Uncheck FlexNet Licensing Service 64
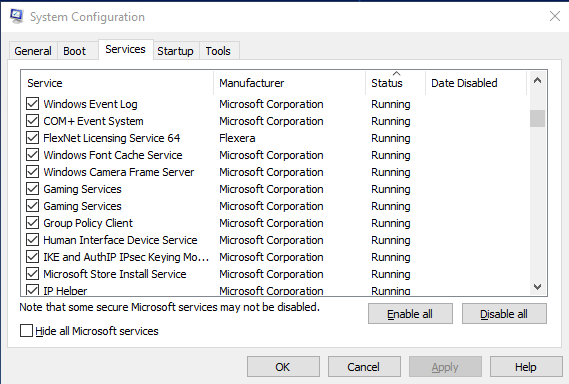This screenshot has width=569, height=384. tap(32, 138)
